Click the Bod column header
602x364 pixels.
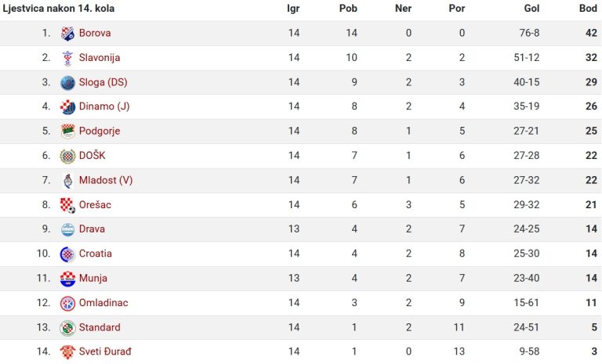tap(588, 9)
